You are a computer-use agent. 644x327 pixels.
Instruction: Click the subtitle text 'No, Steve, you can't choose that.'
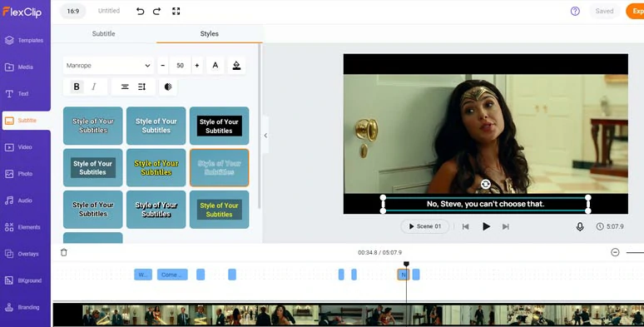(485, 204)
